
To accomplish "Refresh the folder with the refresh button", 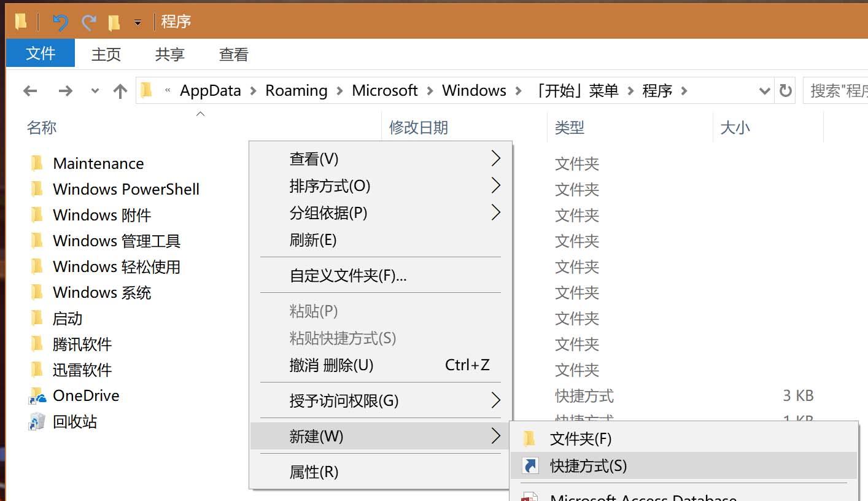I will click(785, 91).
